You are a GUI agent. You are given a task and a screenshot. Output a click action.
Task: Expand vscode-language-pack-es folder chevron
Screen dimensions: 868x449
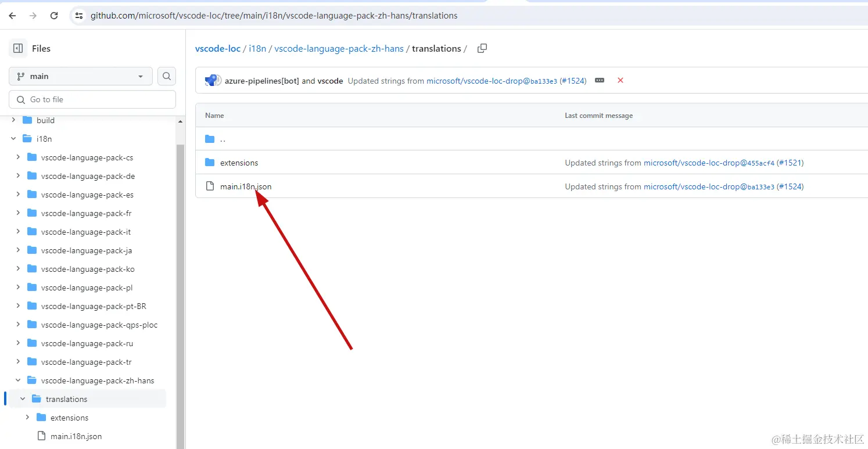pyautogui.click(x=18, y=195)
